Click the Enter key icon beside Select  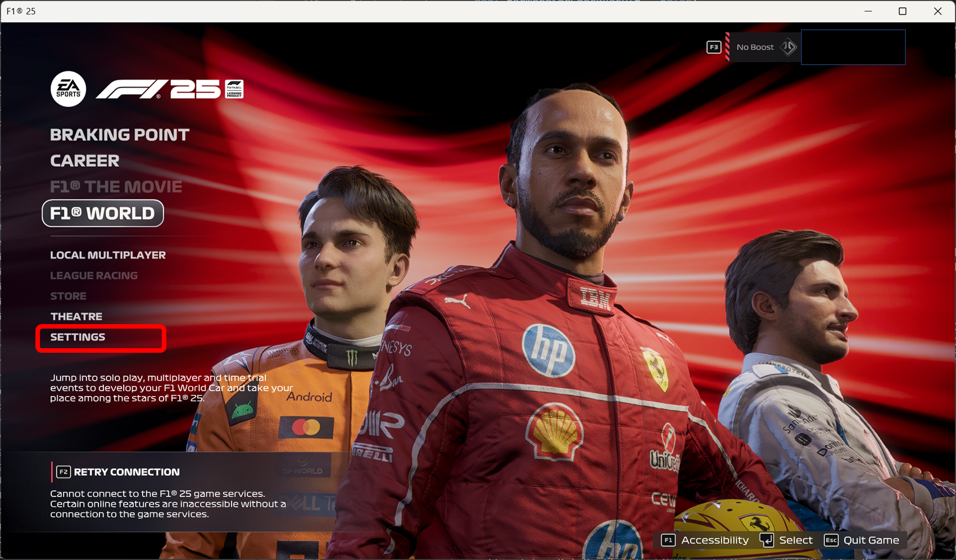click(767, 540)
